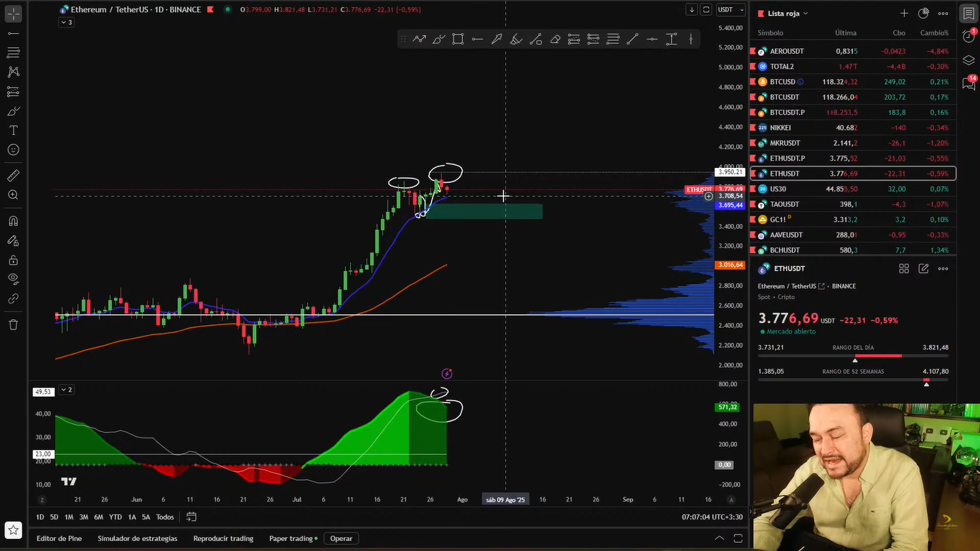Screen dimensions: 980x551
Task: Select the AAVEUSDT row in watchlist
Action: click(853, 235)
